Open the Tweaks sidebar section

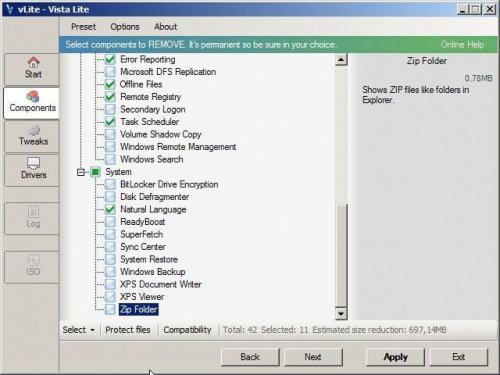[32, 136]
